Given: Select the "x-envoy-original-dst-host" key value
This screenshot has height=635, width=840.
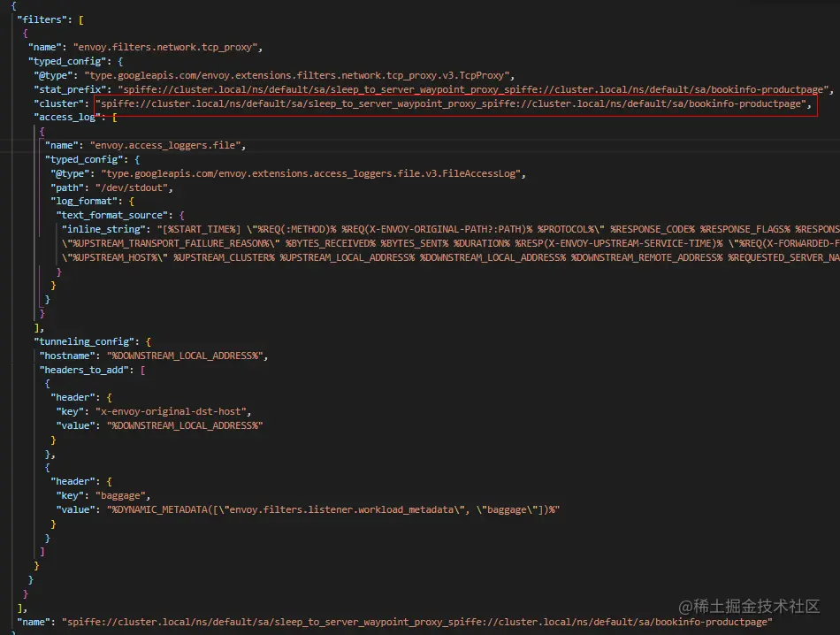Looking at the screenshot, I should coord(171,411).
